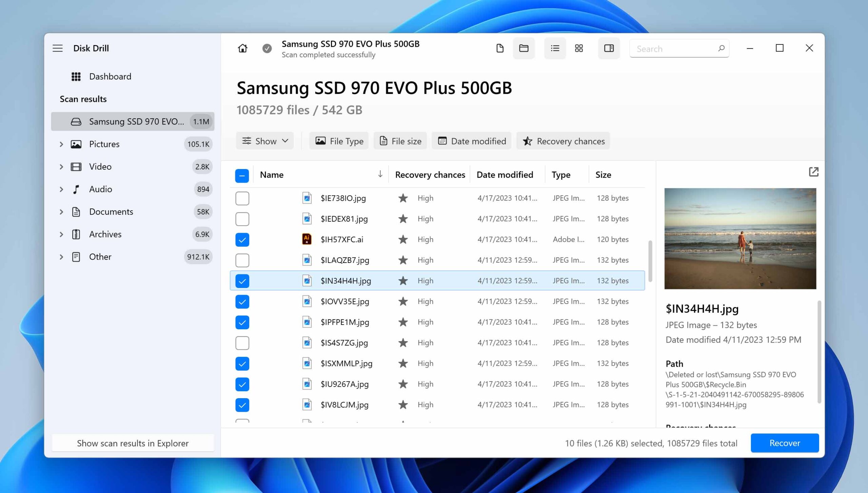Open preview in external window icon

coord(814,172)
